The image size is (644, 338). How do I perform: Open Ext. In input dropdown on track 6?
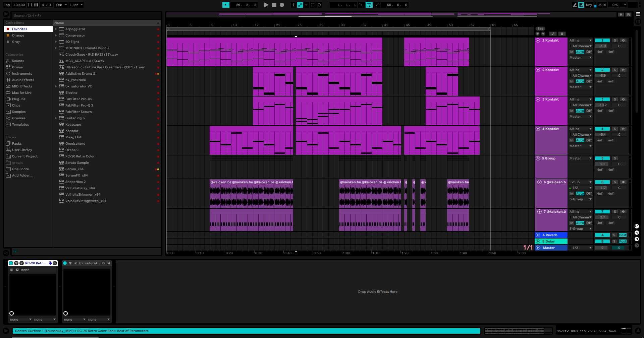[x=580, y=182]
